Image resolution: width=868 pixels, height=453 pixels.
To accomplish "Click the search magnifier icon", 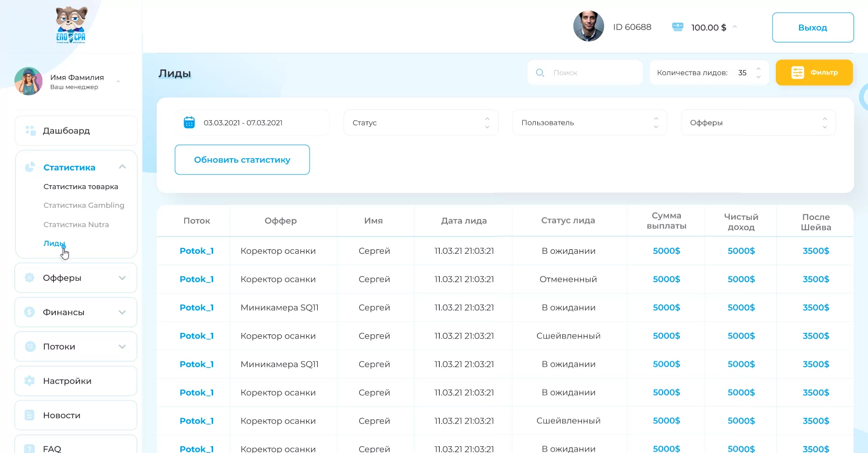I will [540, 72].
